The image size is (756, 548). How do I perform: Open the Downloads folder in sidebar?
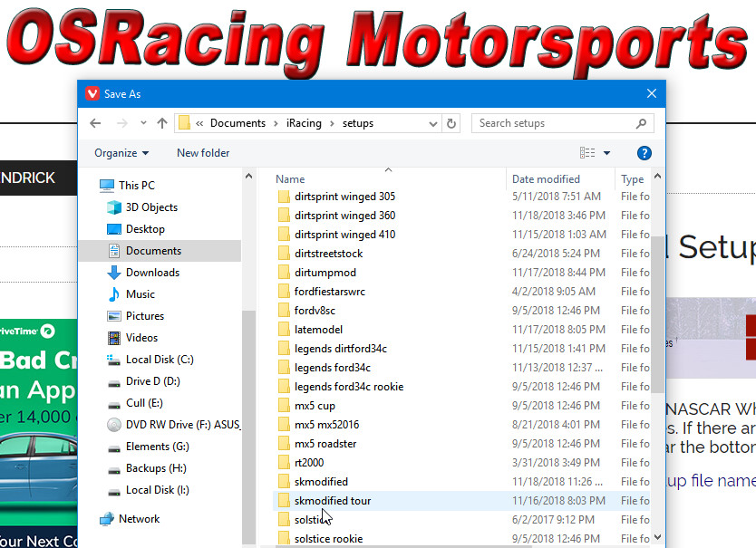click(x=152, y=273)
